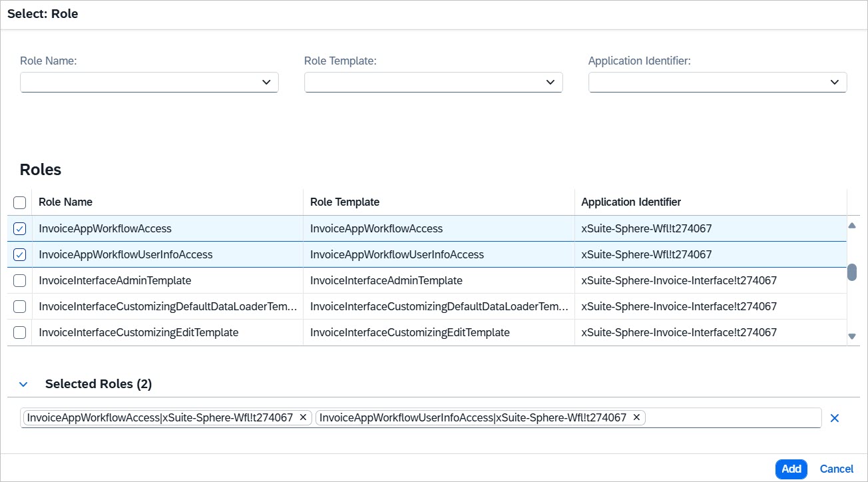
Task: Remove InvoiceAppWorkflowUserInfoAccess token via its X
Action: click(636, 417)
